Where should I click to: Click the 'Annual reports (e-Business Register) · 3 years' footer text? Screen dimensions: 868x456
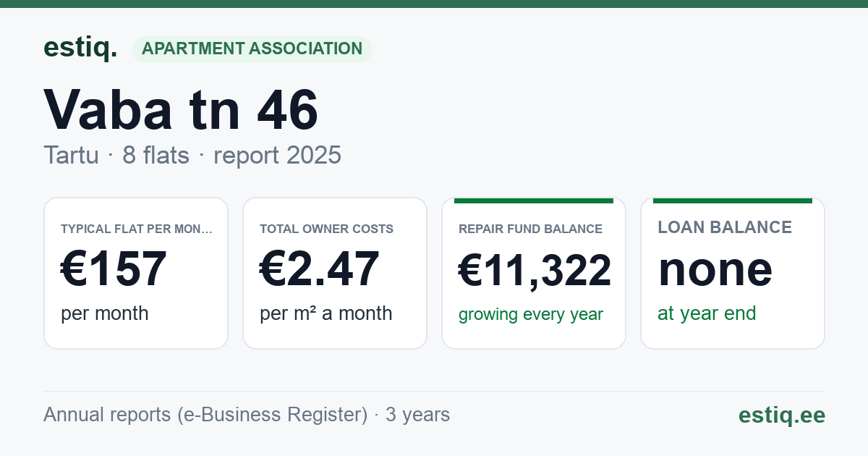coord(247,415)
